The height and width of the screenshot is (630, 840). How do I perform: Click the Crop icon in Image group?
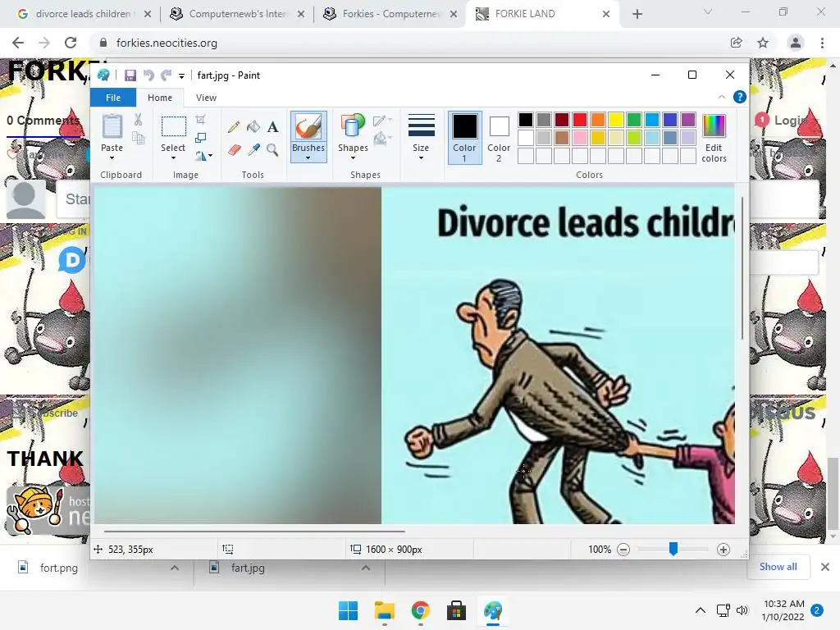click(200, 119)
